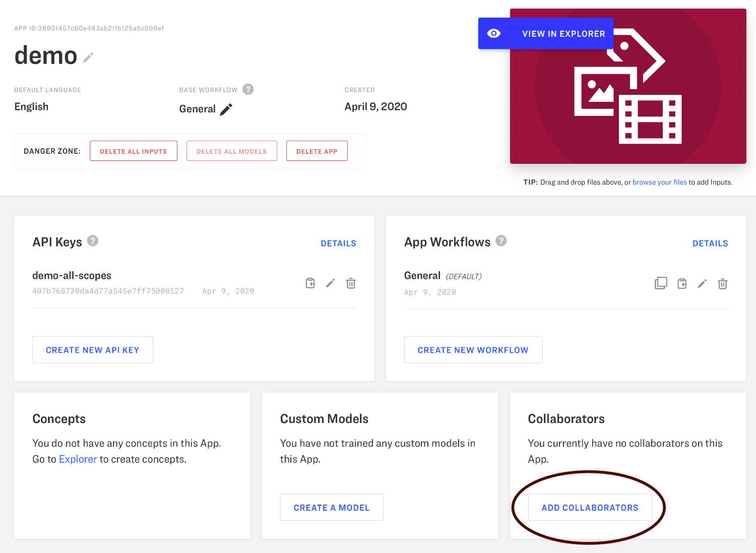Edit the demo-all-scopes API key
756x553 pixels.
click(330, 283)
